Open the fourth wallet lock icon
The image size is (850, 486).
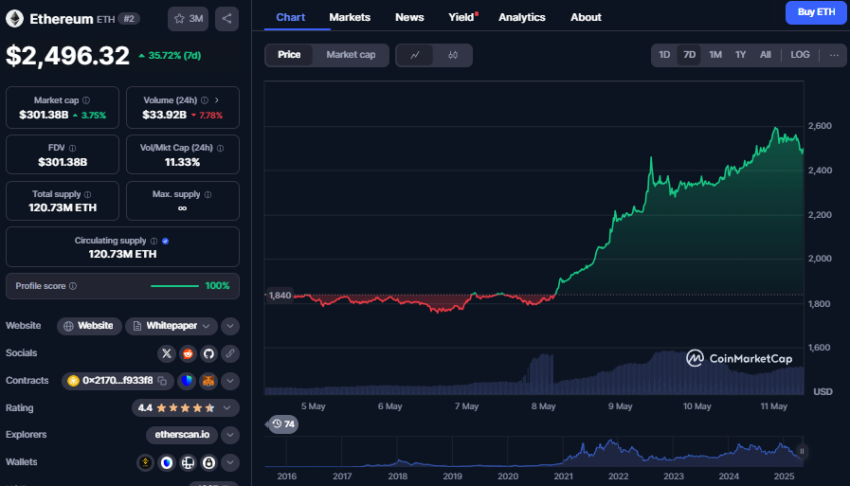click(x=209, y=463)
